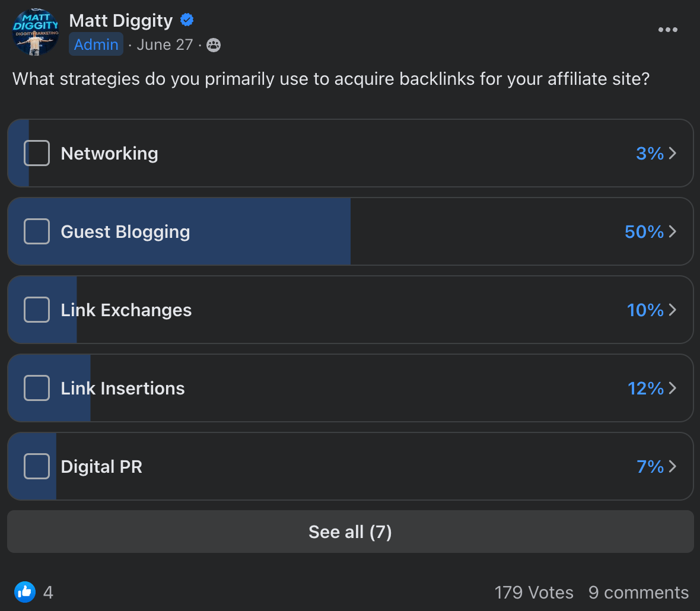Click 179 Votes to view voters

[533, 591]
